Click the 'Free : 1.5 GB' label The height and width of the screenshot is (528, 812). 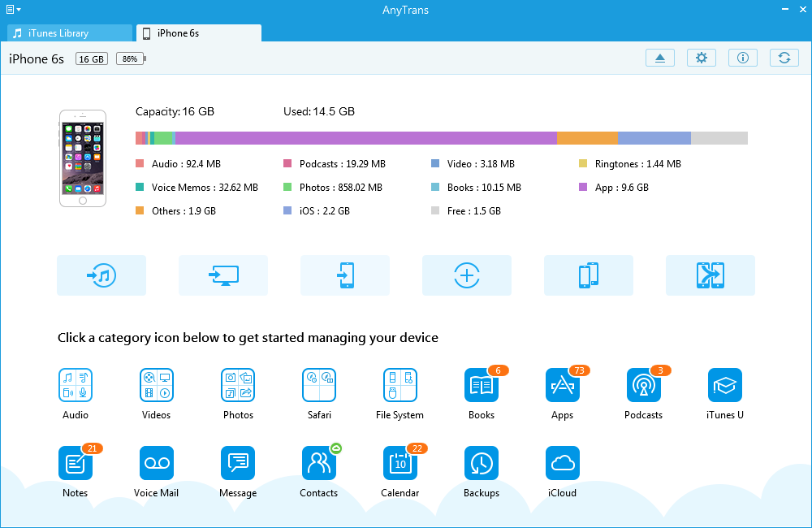474,211
